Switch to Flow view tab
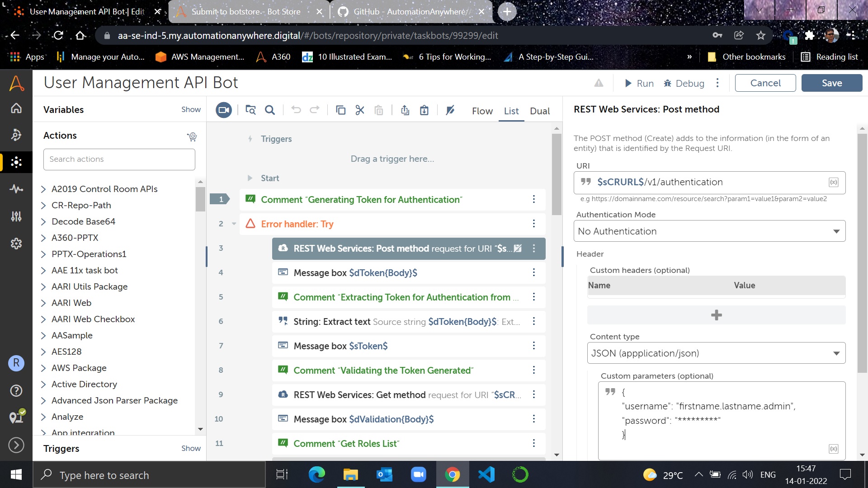868x488 pixels. pyautogui.click(x=482, y=111)
